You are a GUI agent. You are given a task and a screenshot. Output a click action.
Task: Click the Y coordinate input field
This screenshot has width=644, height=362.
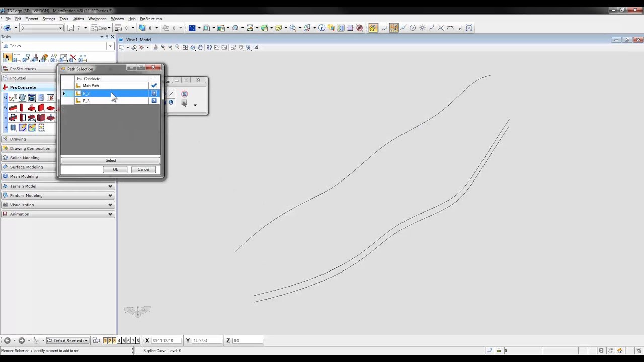pyautogui.click(x=207, y=341)
